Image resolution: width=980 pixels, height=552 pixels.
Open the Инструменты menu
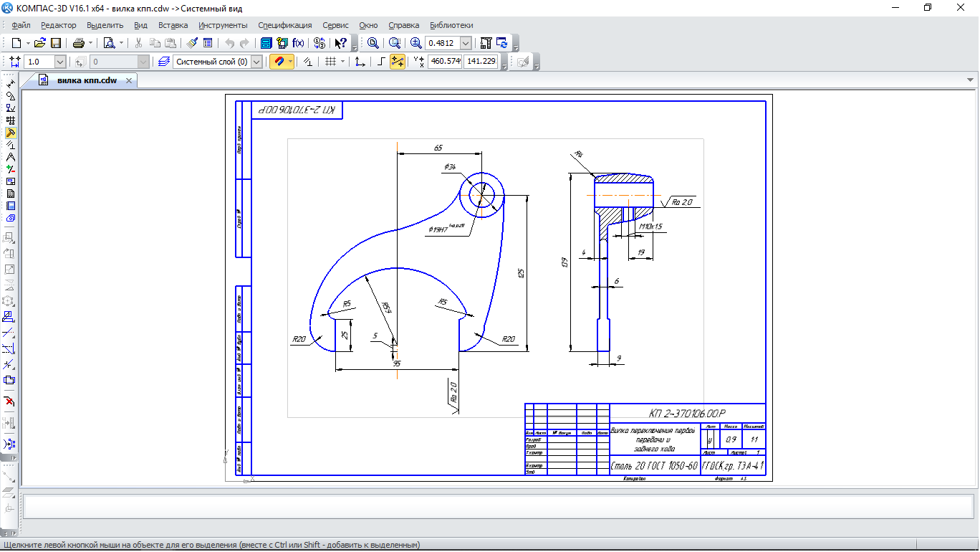pyautogui.click(x=223, y=25)
